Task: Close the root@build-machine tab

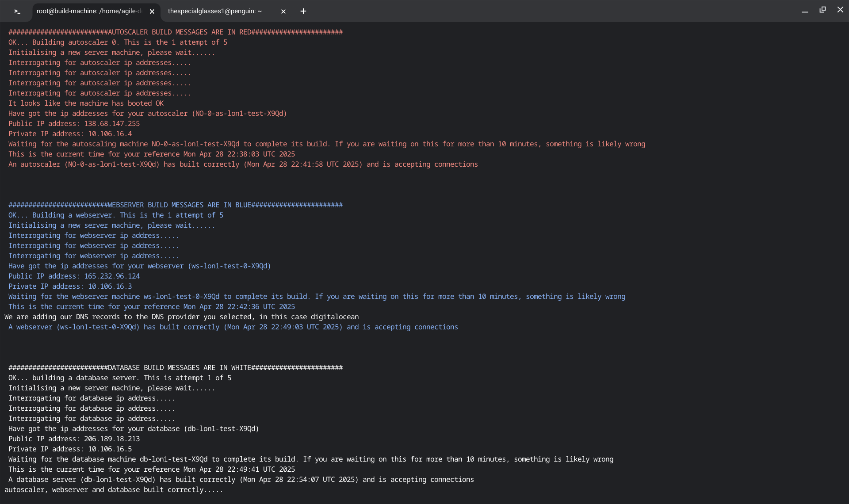Action: [x=152, y=11]
